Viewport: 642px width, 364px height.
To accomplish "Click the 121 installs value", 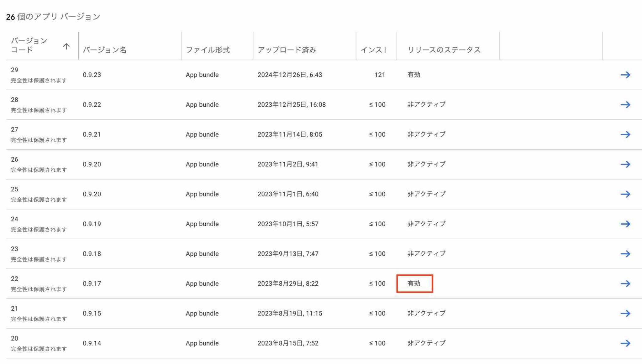I will pos(380,75).
